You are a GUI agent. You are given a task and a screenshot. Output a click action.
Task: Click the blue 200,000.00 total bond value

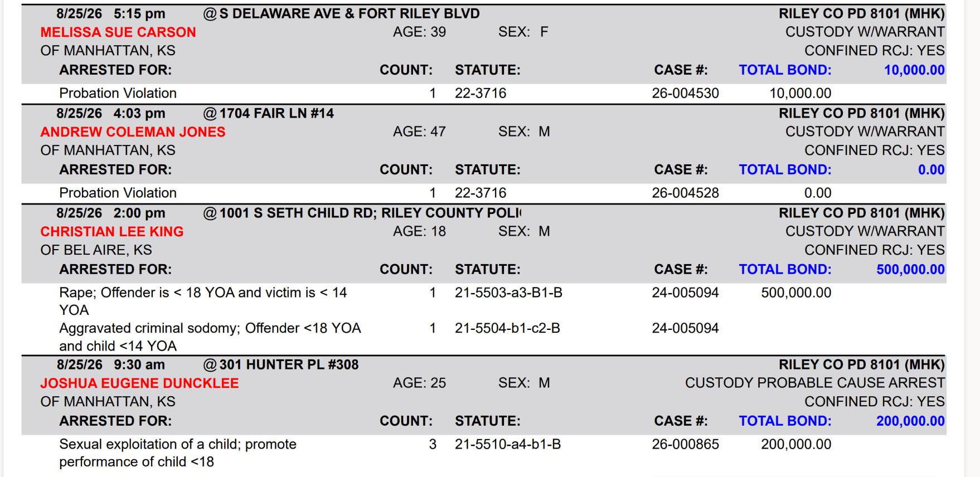(910, 421)
